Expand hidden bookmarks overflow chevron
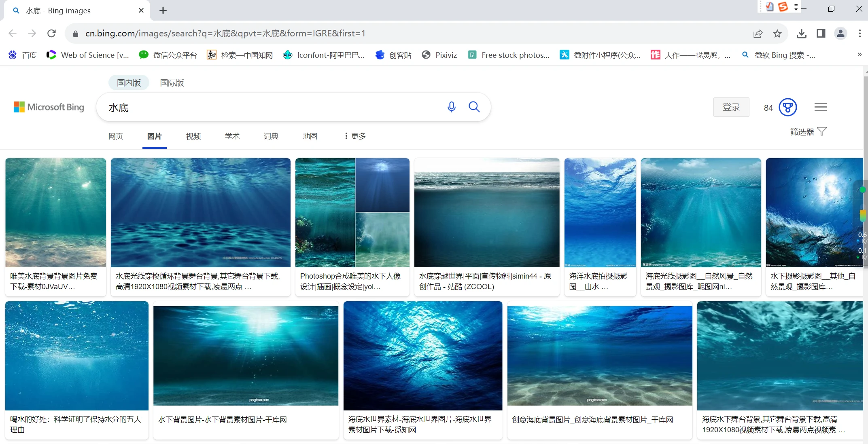Screen dimensions: 868x444 click(860, 55)
